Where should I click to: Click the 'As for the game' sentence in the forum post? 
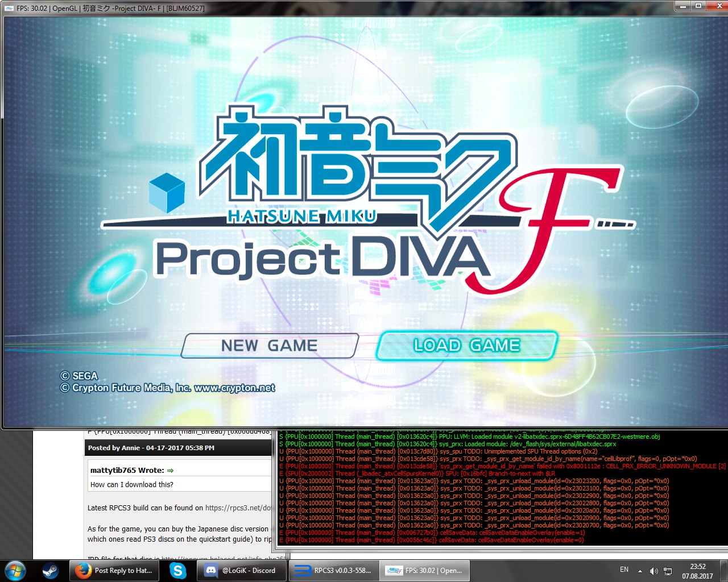click(177, 529)
